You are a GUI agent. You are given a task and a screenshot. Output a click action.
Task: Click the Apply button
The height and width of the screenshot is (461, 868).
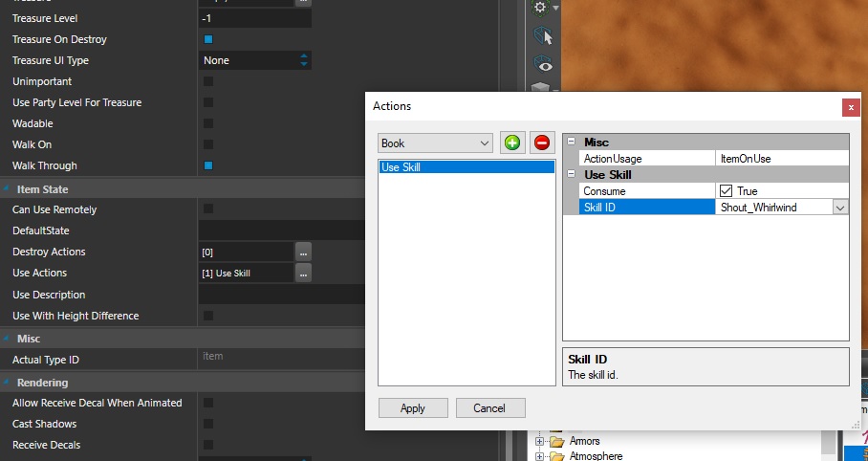(413, 408)
